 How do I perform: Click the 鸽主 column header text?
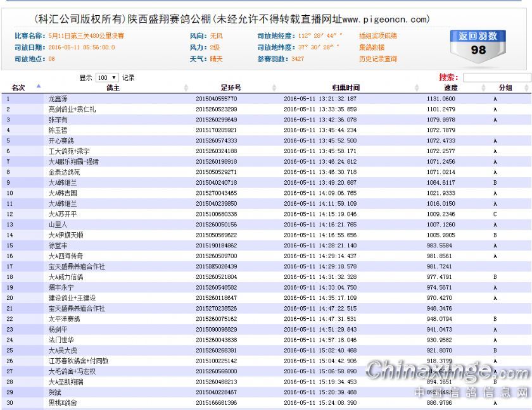(x=113, y=88)
